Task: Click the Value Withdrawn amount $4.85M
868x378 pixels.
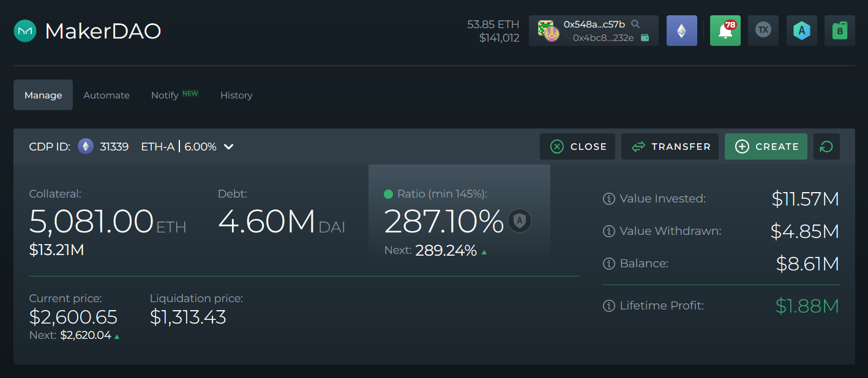Action: [x=805, y=231]
